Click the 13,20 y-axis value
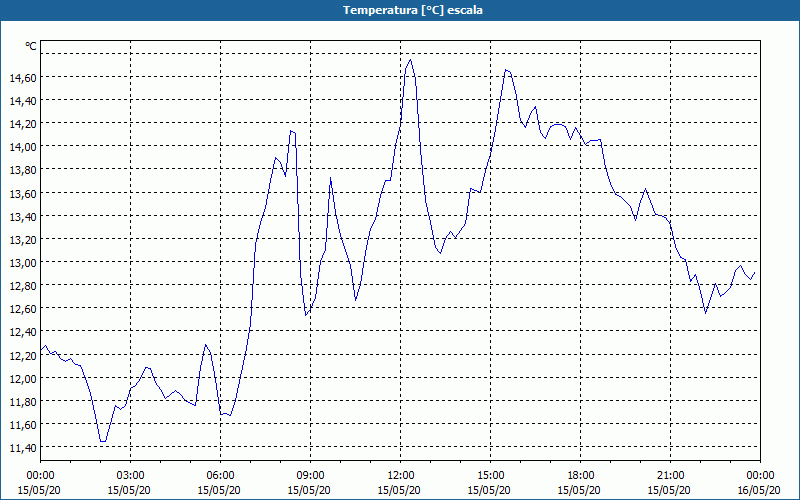Screen dimensions: 800x500 pos(23,239)
